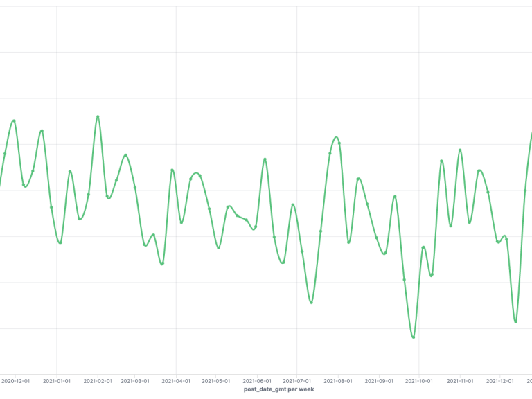
Task: Select the 2021-05-01 date tick label
Action: point(216,381)
